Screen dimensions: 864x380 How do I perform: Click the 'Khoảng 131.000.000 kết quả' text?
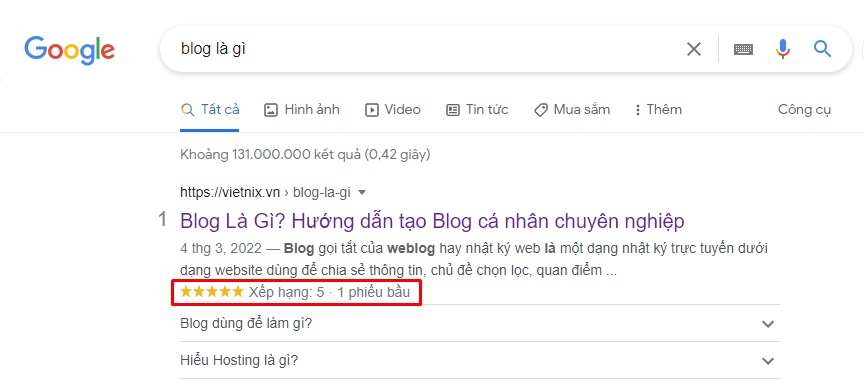point(305,155)
